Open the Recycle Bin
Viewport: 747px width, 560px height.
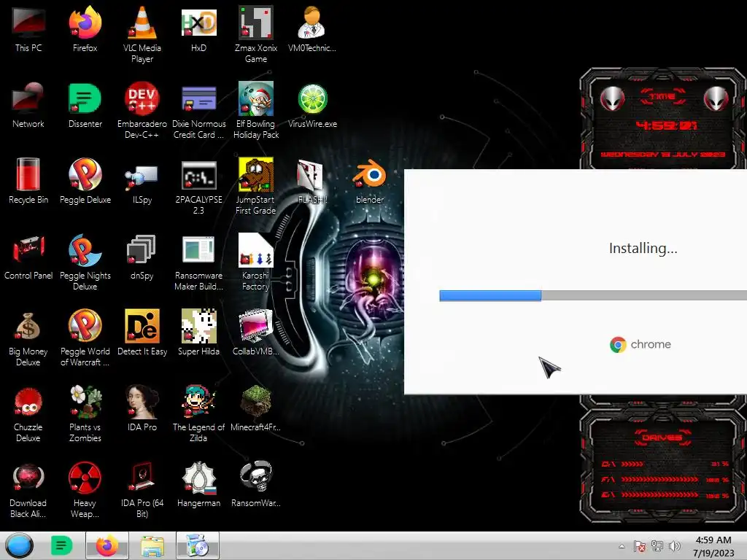[28, 181]
